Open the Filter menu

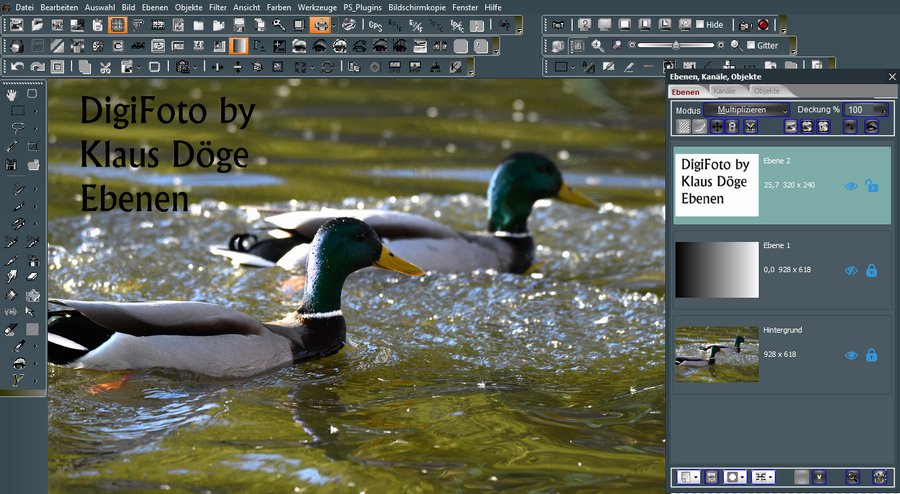217,7
